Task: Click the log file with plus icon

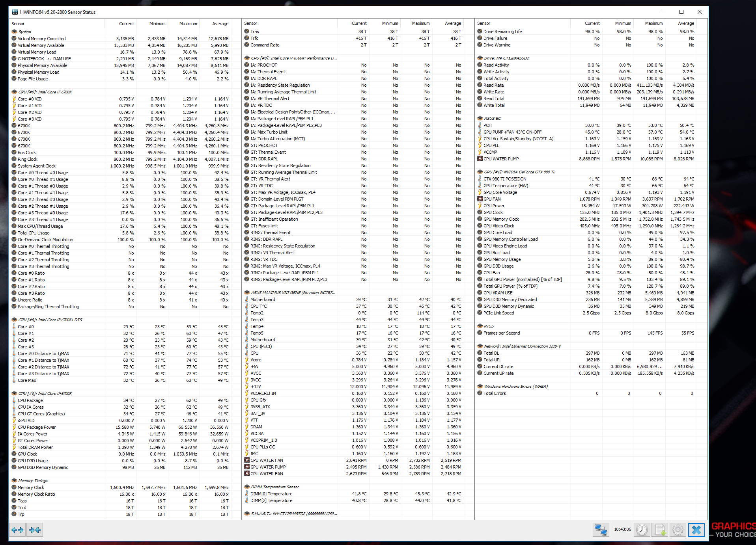Action: (x=660, y=530)
